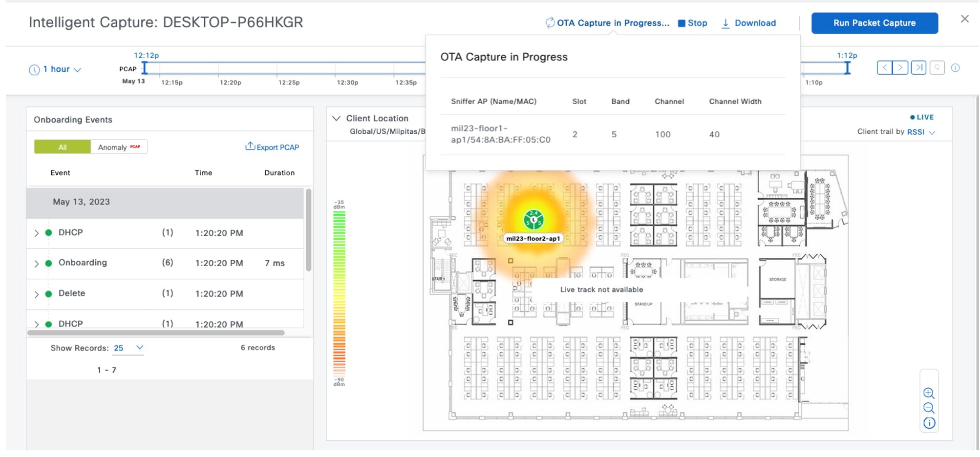
Task: Click the LIVE indicator
Action: (922, 117)
